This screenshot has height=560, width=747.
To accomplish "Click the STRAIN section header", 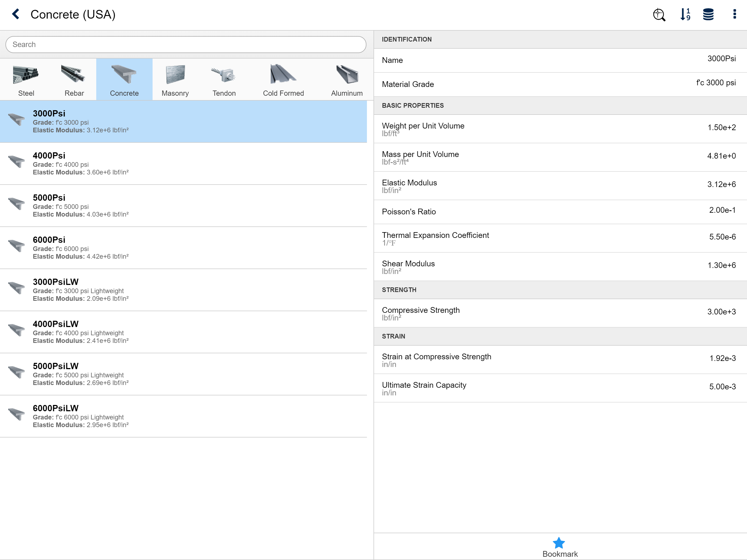I will 560,336.
